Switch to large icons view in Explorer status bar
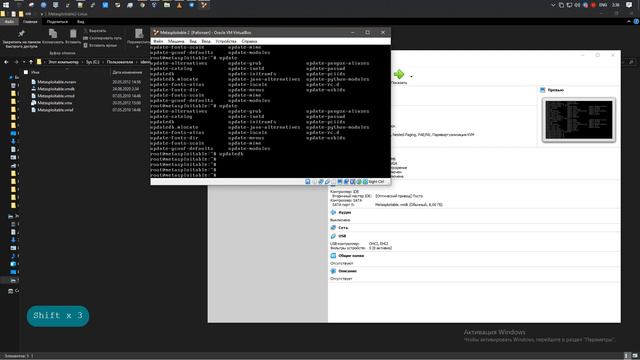Viewport: 640px width, 360px height. (635, 356)
